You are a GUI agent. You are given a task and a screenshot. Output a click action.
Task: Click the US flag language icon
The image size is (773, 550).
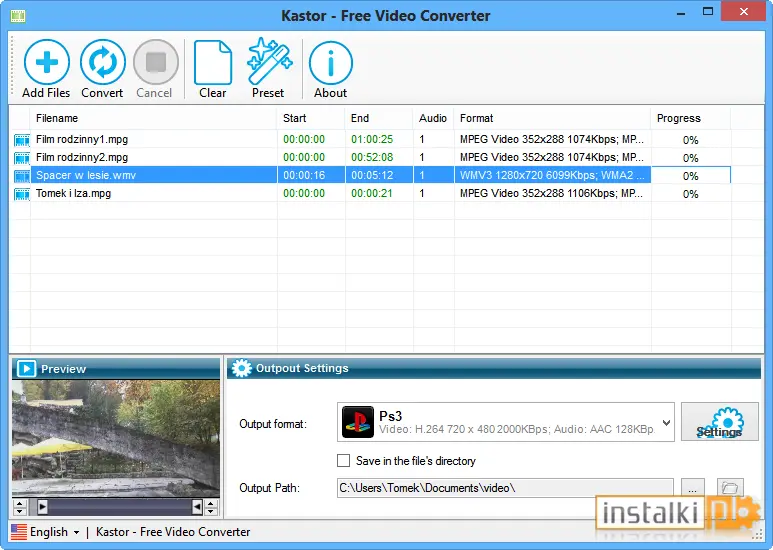coord(19,532)
